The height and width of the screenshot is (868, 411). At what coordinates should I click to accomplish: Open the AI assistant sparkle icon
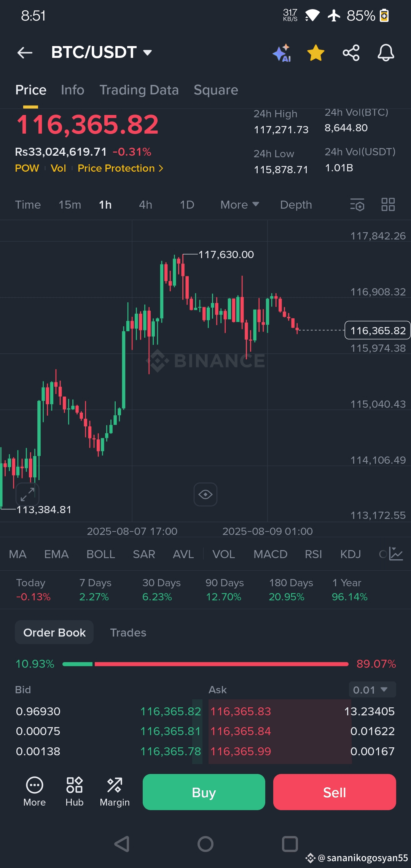tap(282, 53)
